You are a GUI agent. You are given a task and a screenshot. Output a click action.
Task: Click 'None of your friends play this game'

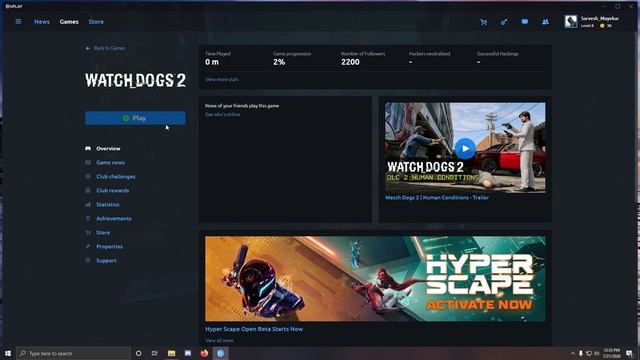tap(242, 106)
